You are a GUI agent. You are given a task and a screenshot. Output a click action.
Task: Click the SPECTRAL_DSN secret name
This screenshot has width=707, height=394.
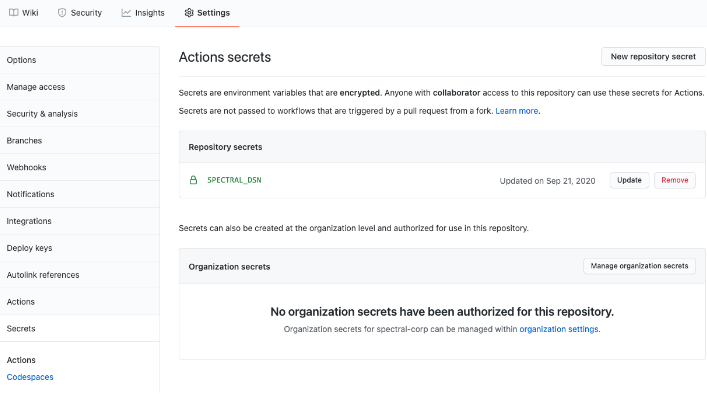[x=234, y=180]
